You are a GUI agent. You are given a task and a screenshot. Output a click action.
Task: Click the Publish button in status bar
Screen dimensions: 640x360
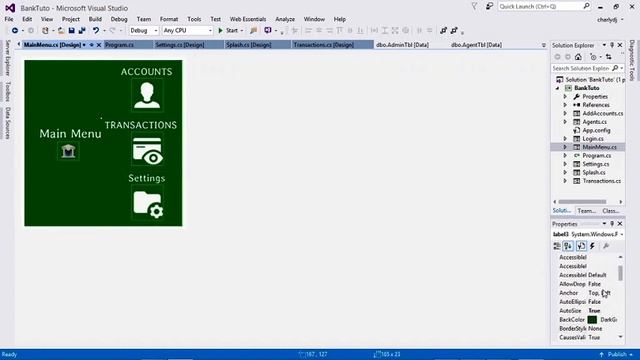(617, 354)
